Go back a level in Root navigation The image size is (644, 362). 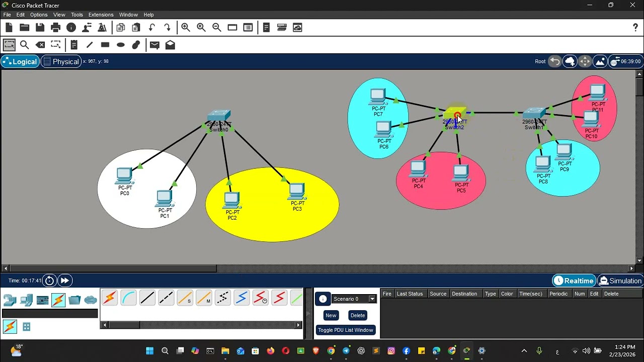(x=554, y=61)
